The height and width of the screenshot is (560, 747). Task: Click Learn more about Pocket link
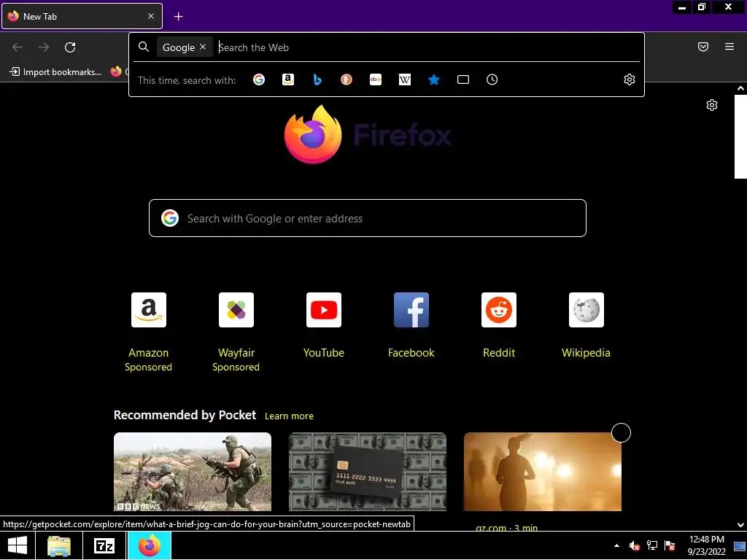(289, 416)
